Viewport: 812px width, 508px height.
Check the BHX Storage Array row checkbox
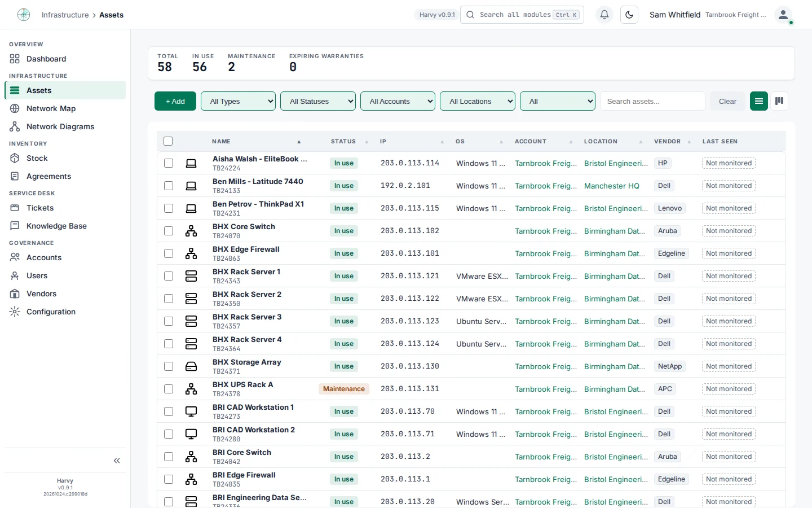point(169,366)
